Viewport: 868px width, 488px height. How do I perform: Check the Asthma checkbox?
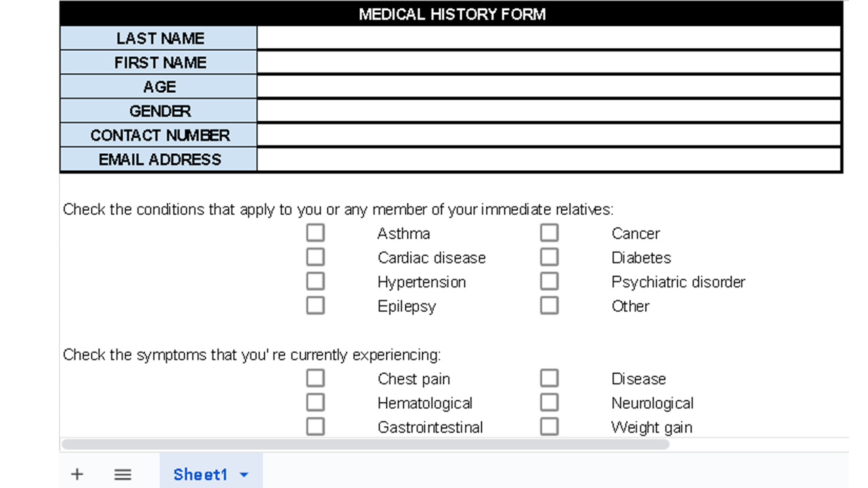pyautogui.click(x=315, y=233)
